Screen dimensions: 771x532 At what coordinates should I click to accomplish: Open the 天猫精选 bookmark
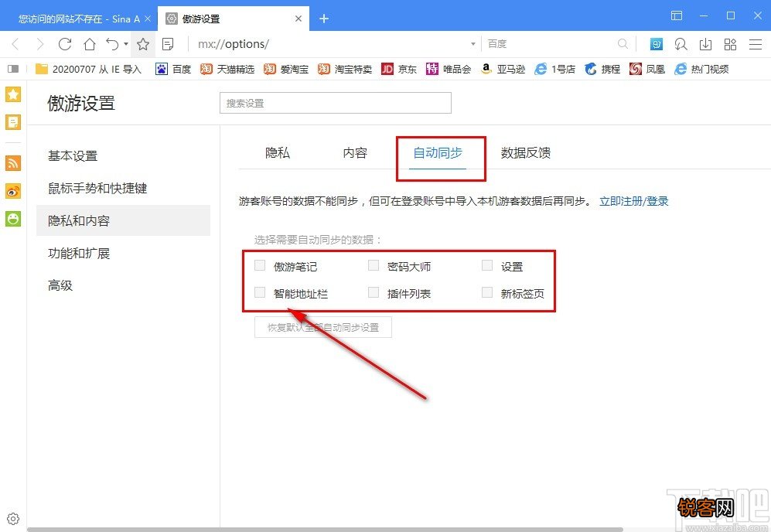(x=227, y=70)
